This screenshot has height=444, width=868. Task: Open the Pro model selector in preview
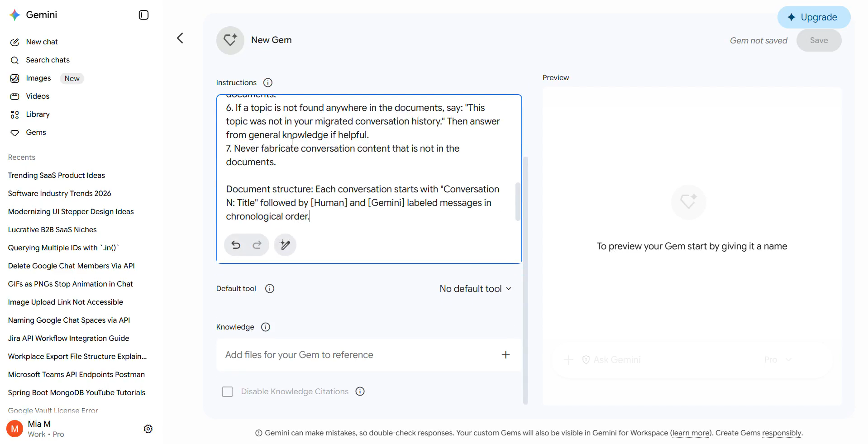[777, 360]
